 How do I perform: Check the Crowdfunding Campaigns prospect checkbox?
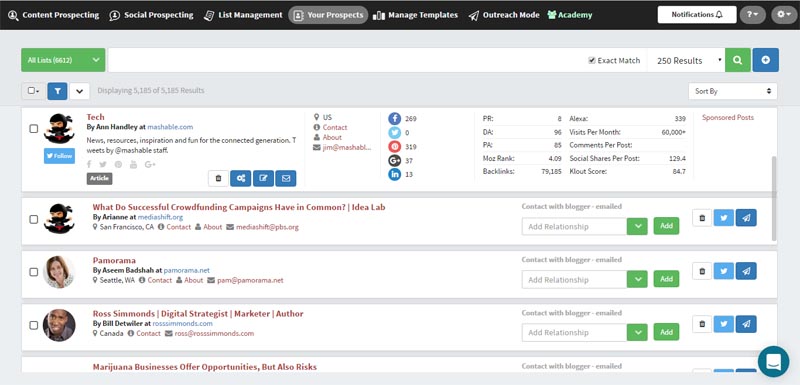[x=34, y=219]
